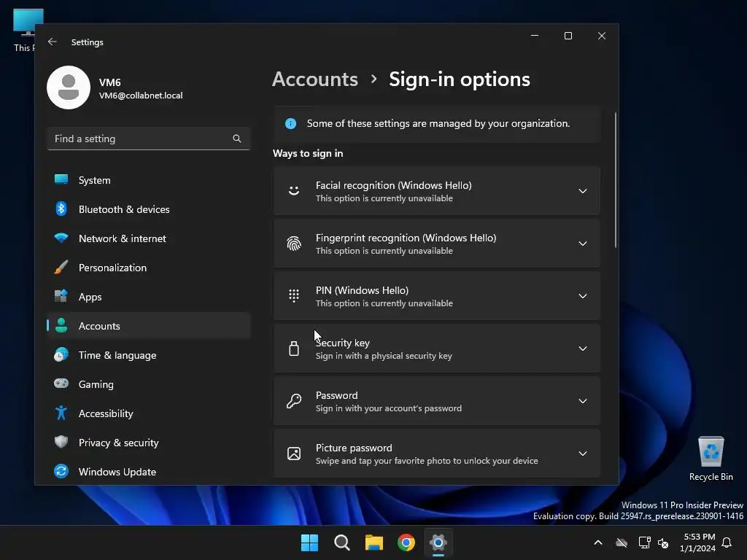This screenshot has height=560, width=747.
Task: Open Bluetooth & devices category
Action: [149, 209]
